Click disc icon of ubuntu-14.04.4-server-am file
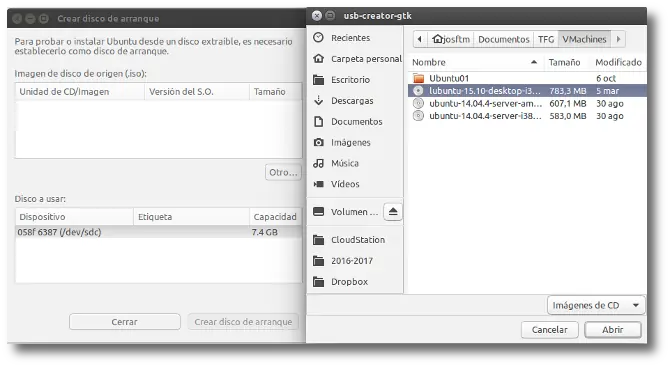670x367 pixels. pyautogui.click(x=418, y=103)
